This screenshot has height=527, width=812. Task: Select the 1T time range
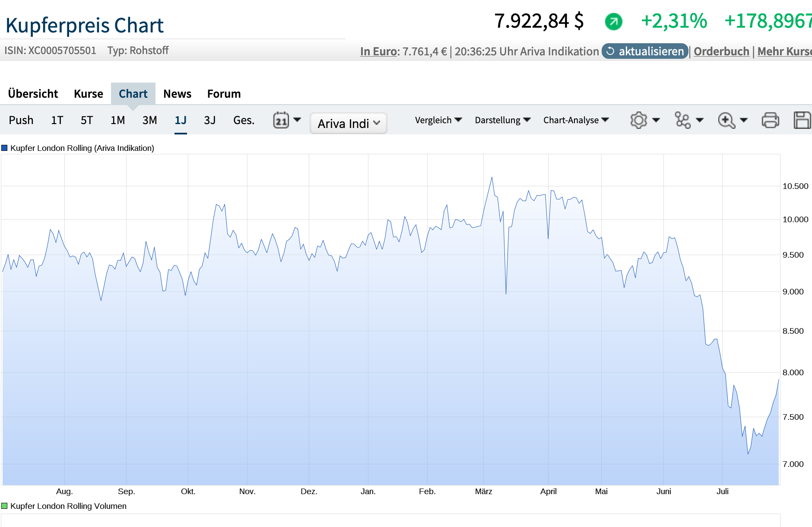coord(57,120)
